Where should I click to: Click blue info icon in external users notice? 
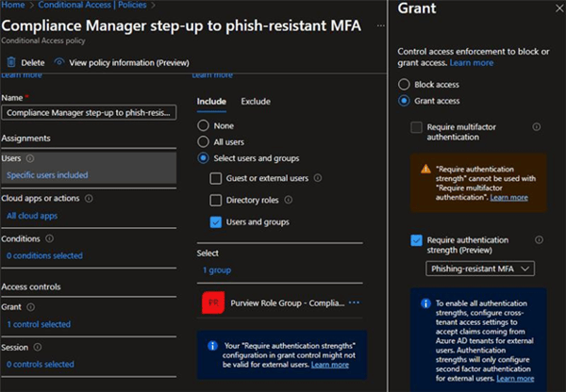point(212,346)
